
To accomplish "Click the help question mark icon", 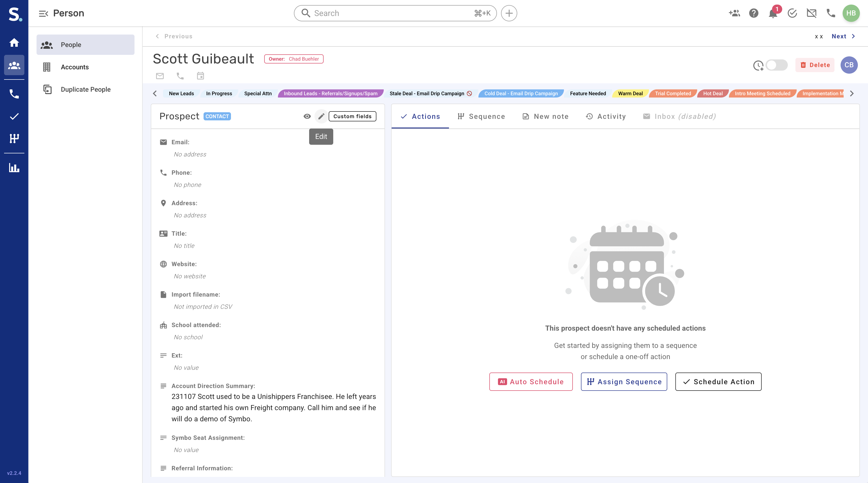I will [x=754, y=13].
